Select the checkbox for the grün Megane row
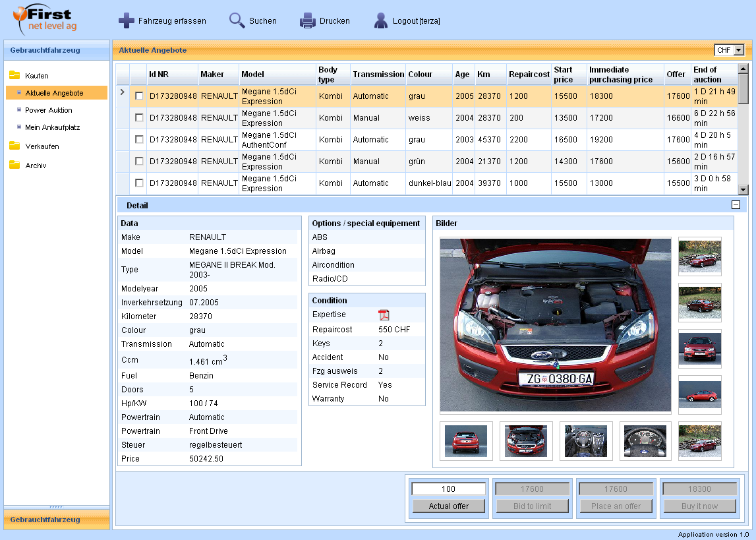Viewport: 756px width, 540px height. point(139,162)
